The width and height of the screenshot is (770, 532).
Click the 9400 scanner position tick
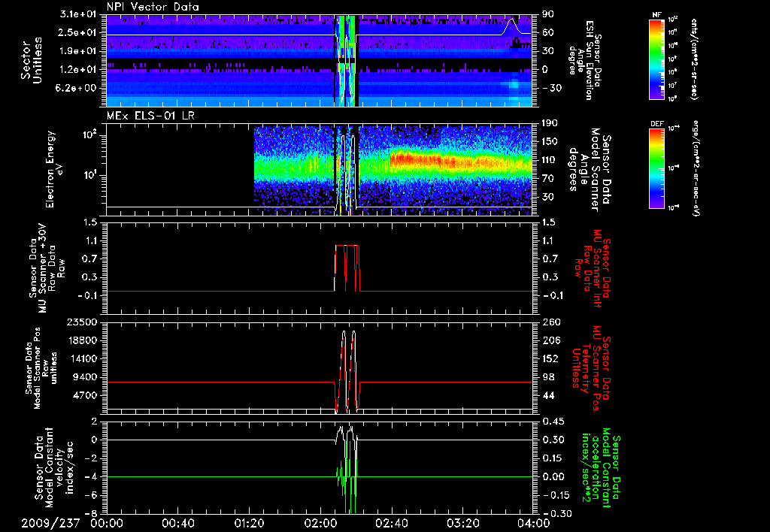point(85,377)
